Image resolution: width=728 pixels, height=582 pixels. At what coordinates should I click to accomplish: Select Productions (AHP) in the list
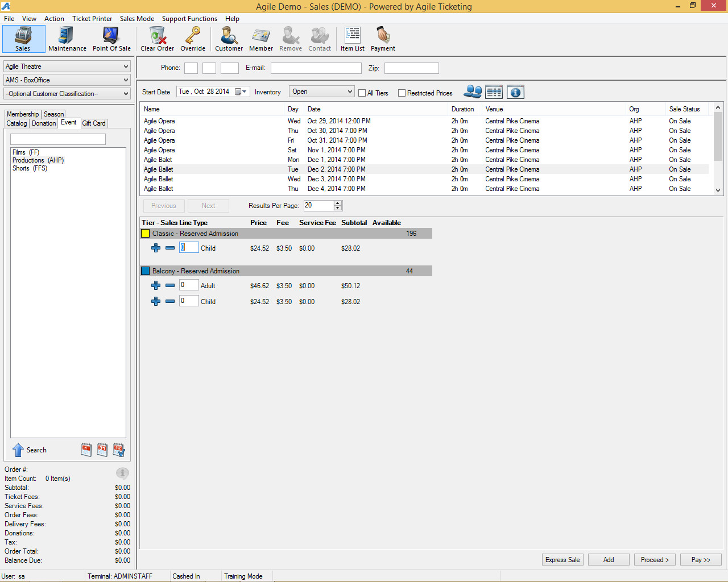tap(38, 160)
